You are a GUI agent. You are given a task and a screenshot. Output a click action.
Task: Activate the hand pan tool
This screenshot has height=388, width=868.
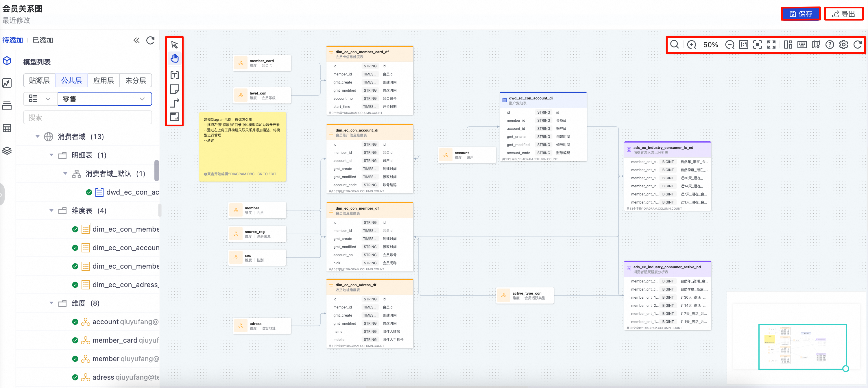click(x=174, y=59)
